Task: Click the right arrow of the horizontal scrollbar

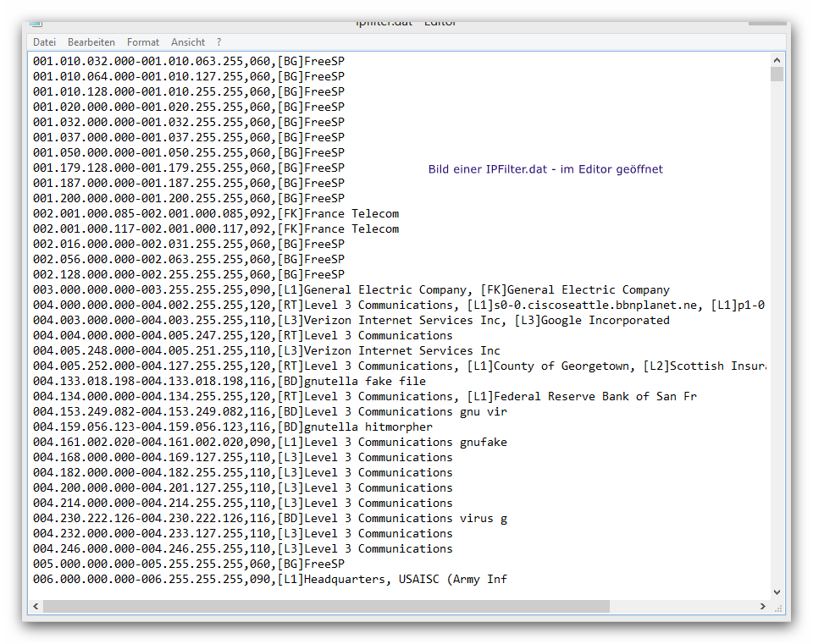Action: coord(763,606)
